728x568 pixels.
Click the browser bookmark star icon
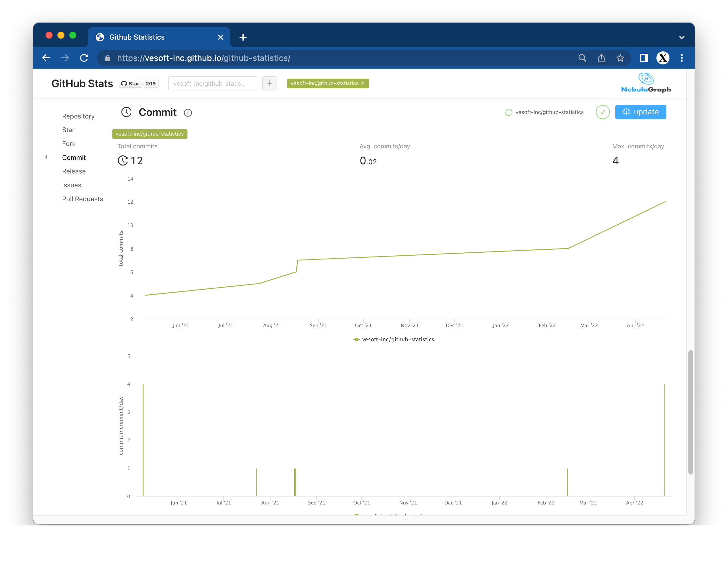pos(621,58)
